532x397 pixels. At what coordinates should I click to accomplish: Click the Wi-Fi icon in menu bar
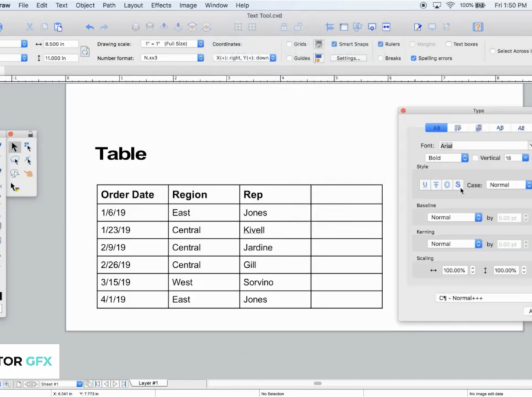click(x=450, y=5)
